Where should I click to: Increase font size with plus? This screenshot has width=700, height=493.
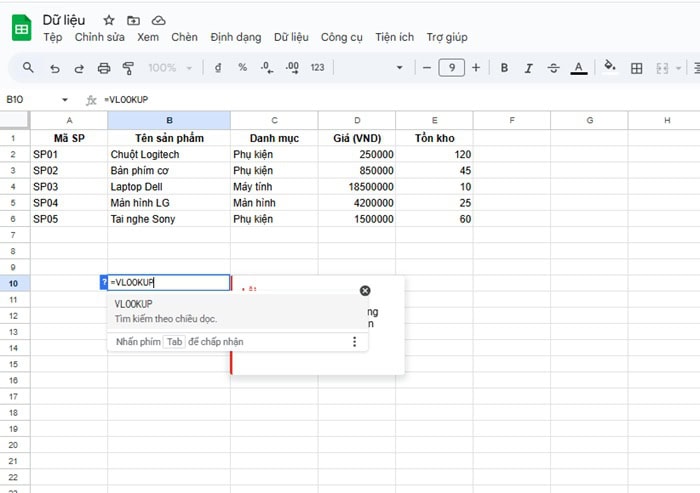[476, 68]
